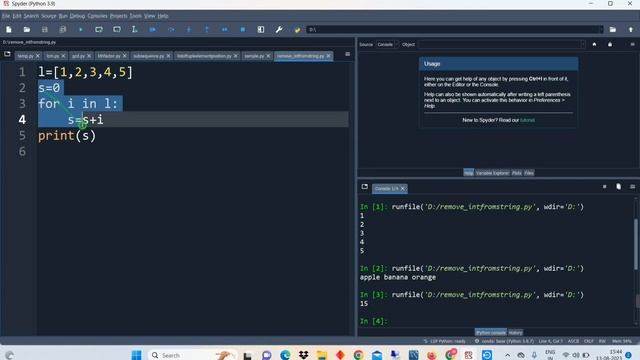Open Windows Start menu on taskbar
Viewport: 640px width, 360px height.
click(x=136, y=355)
